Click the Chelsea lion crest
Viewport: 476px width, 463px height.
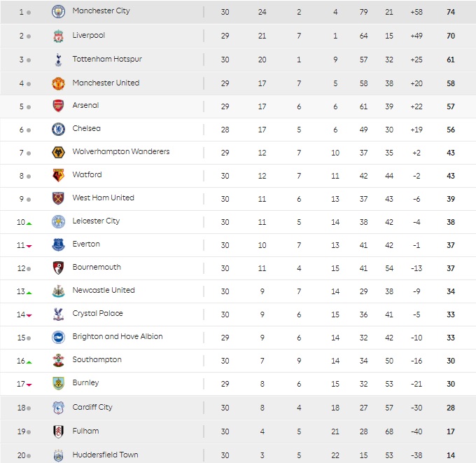click(x=58, y=130)
